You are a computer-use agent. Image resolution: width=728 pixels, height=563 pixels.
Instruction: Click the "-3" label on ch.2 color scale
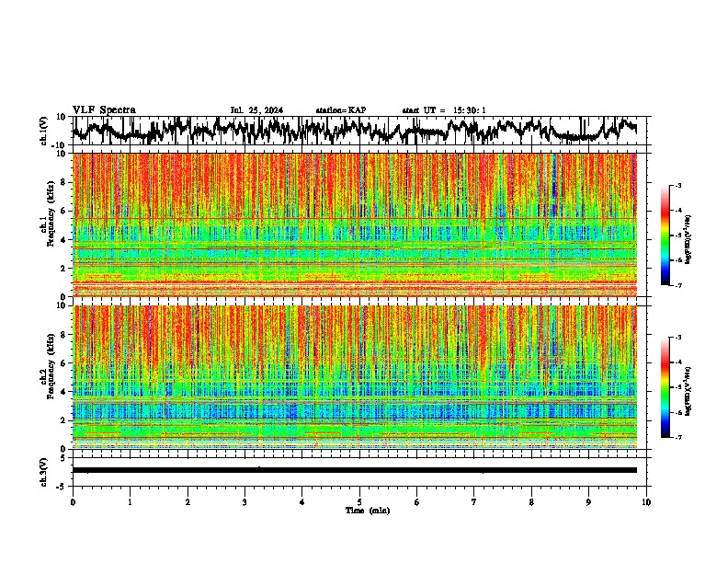[x=677, y=338]
